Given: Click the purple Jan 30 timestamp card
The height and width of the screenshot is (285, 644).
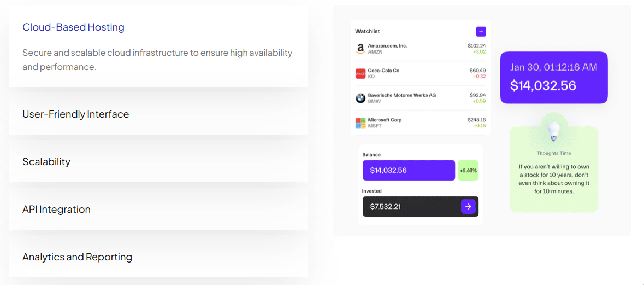Looking at the screenshot, I should [554, 77].
